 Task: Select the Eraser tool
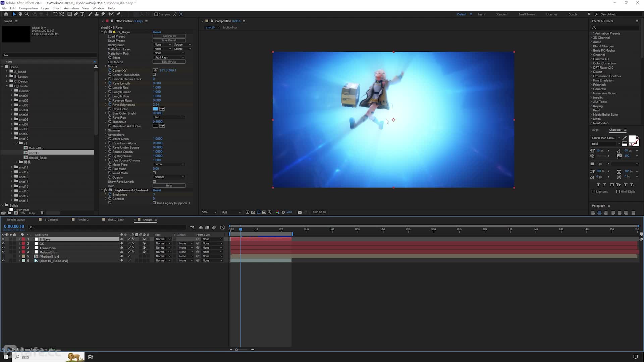(103, 14)
